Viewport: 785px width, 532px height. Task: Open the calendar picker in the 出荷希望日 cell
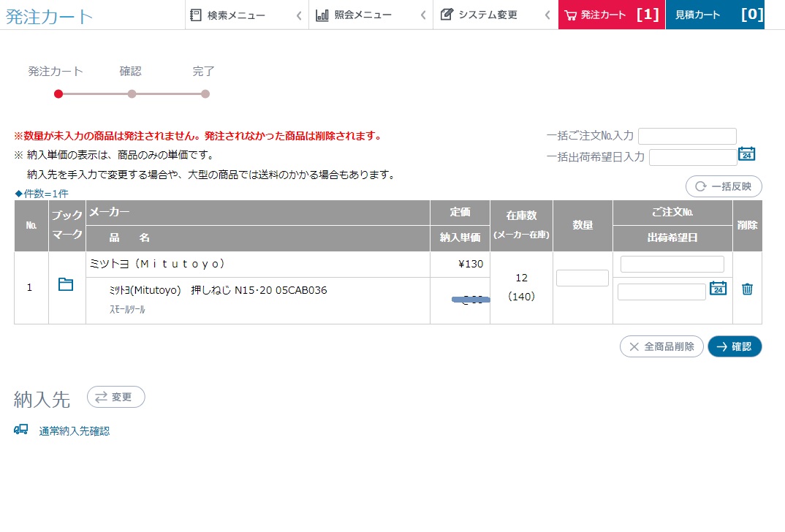click(x=718, y=289)
